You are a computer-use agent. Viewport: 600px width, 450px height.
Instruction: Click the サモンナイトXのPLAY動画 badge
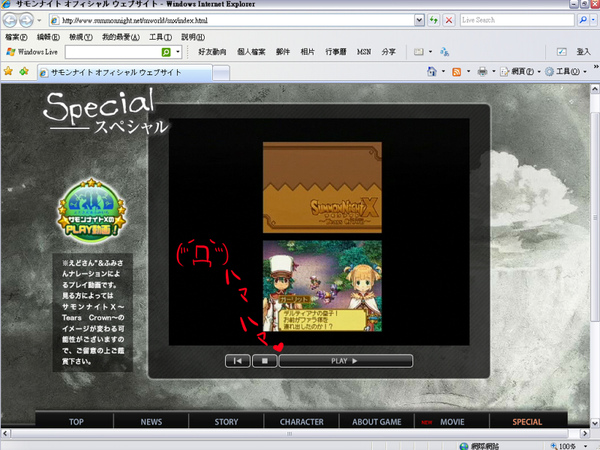91,210
